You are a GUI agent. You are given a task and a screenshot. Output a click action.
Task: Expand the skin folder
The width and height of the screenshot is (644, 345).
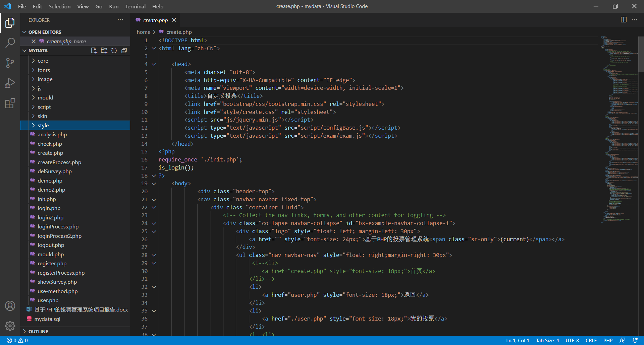tap(34, 116)
